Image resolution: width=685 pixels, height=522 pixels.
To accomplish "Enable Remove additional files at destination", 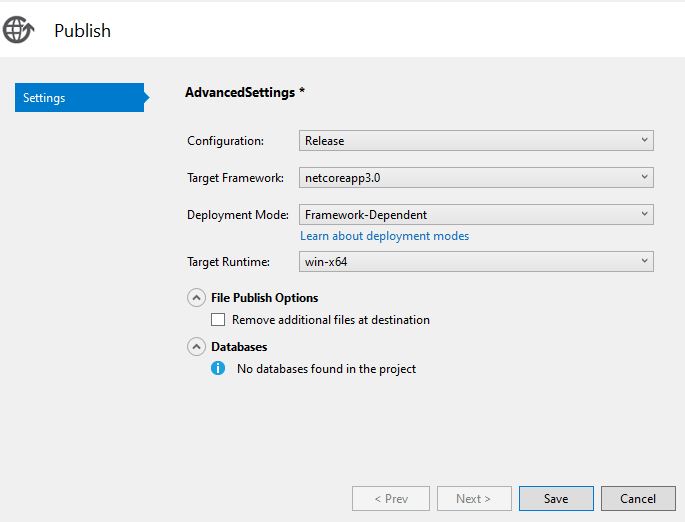I will click(x=218, y=320).
